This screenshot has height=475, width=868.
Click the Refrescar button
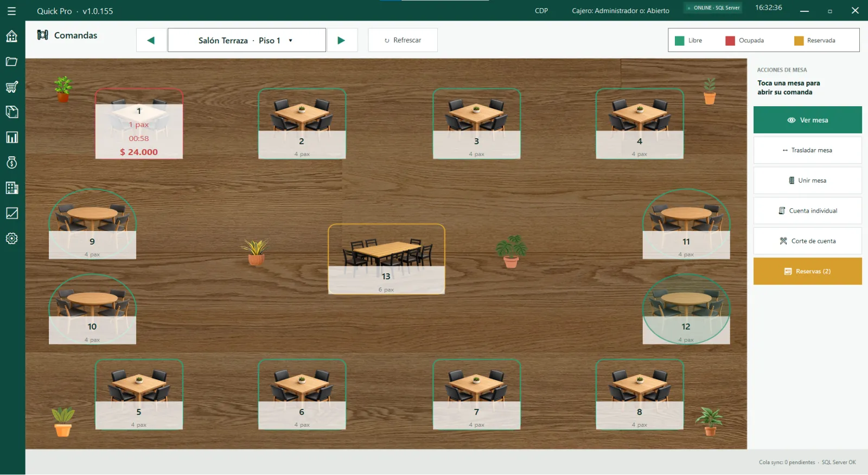coord(403,40)
